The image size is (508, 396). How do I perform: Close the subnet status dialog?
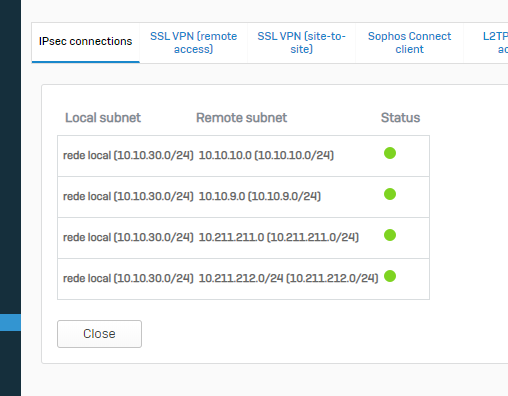point(99,334)
